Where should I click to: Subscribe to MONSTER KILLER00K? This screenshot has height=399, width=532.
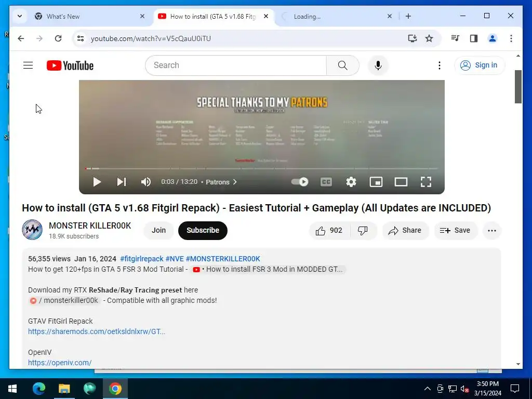point(203,230)
